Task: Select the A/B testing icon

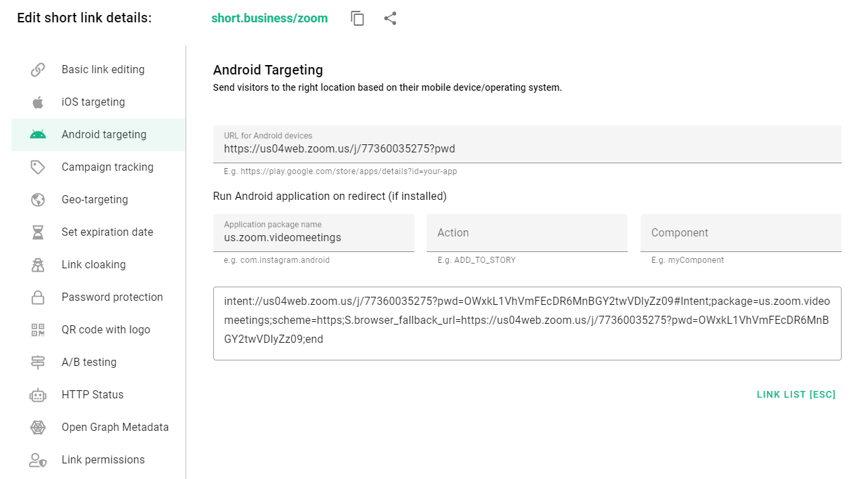Action: (x=37, y=362)
